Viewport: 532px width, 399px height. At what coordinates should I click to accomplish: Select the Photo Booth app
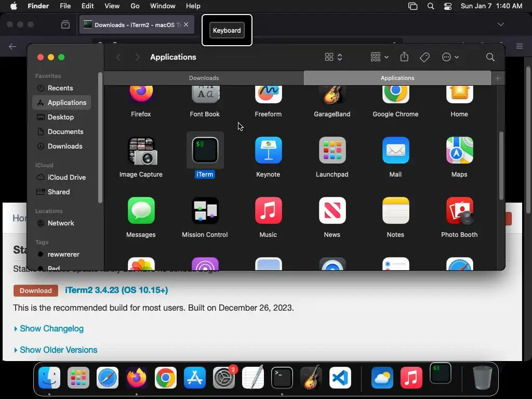pos(459,210)
